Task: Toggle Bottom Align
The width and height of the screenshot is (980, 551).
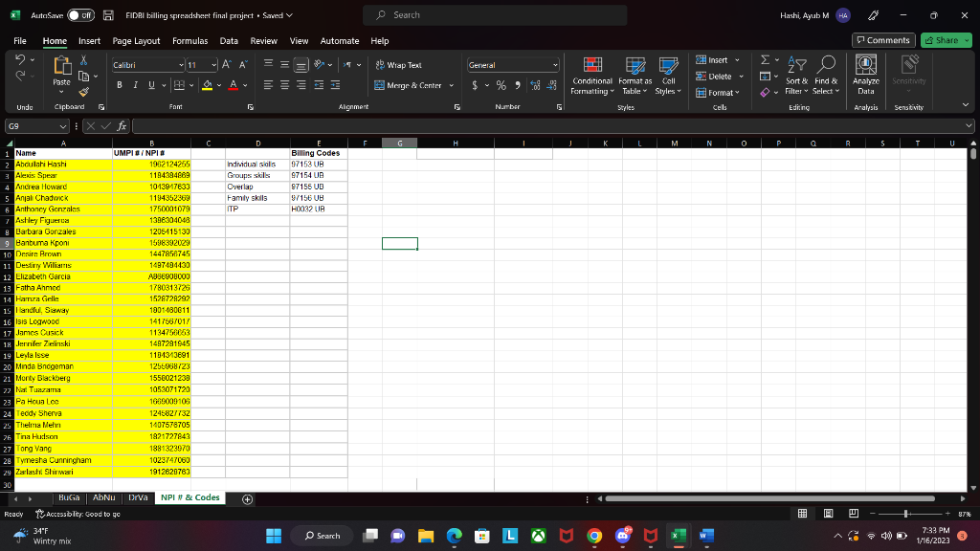Action: coord(301,64)
